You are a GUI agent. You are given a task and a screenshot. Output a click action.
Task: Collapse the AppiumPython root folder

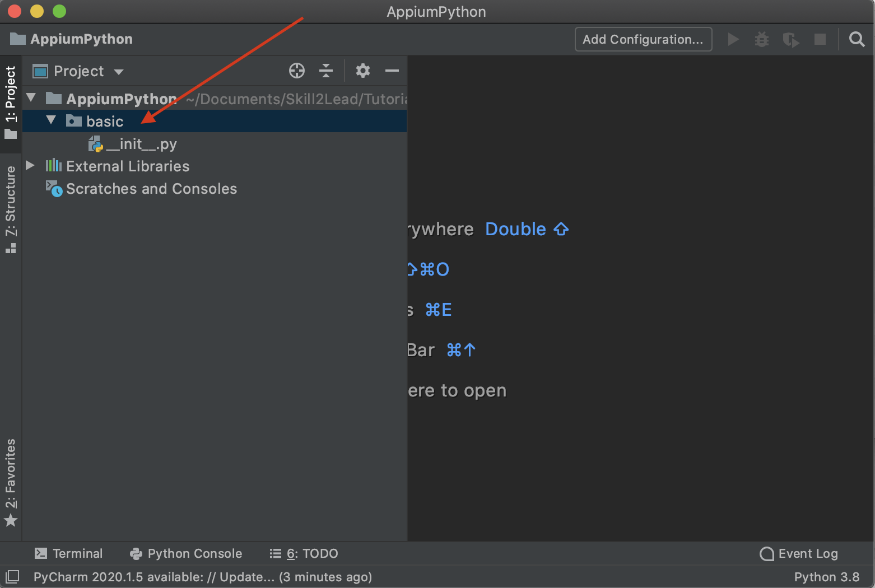point(31,98)
